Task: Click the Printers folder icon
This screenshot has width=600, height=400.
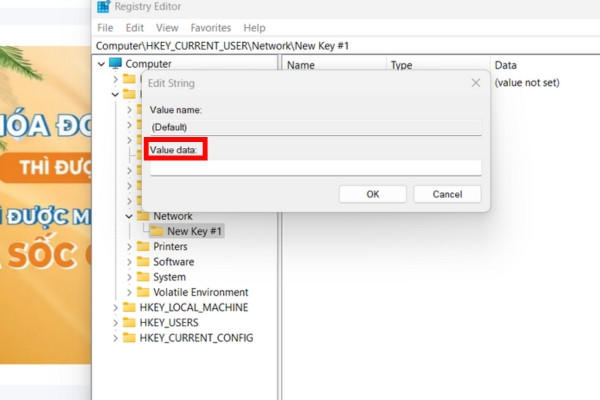Action: pyautogui.click(x=143, y=246)
